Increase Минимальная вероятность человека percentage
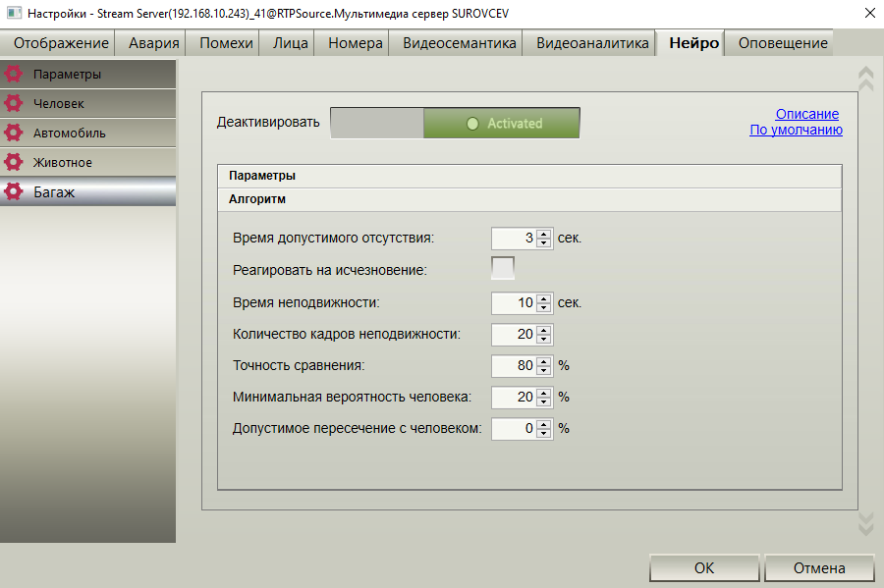 pyautogui.click(x=543, y=394)
